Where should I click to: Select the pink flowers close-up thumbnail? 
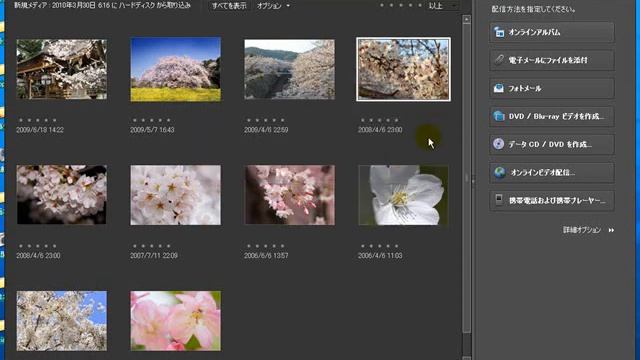coord(176,321)
